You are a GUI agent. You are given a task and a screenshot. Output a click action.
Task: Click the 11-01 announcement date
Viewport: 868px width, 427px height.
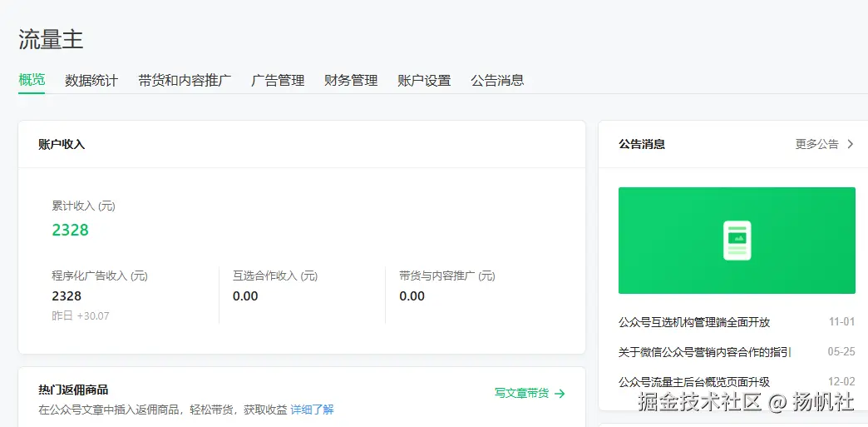pos(842,322)
